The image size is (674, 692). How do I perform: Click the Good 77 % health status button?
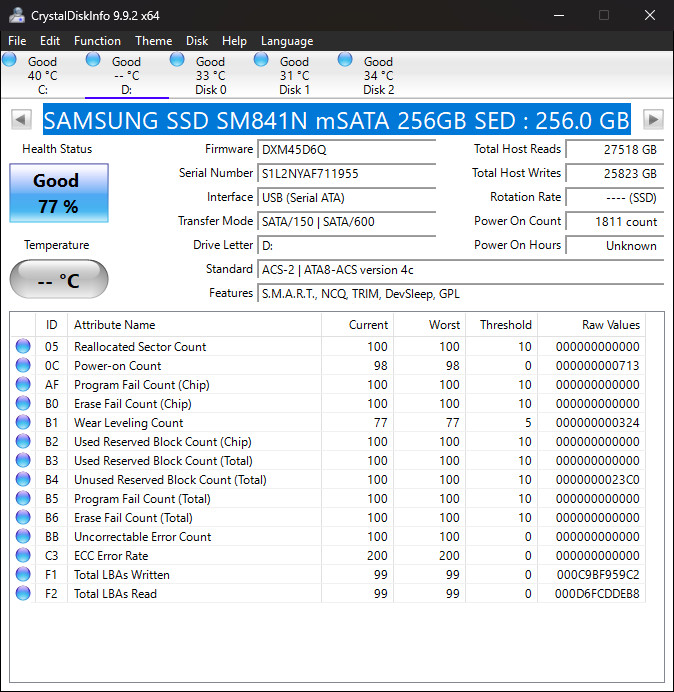pyautogui.click(x=59, y=193)
